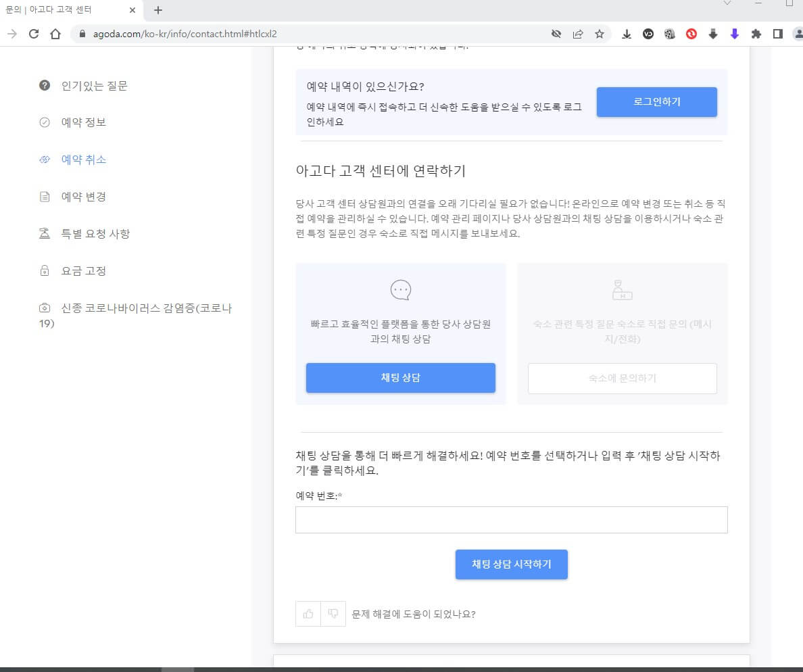The height and width of the screenshot is (672, 803).
Task: Click the service bell icon beside 특별 요청 사항
Action: point(45,233)
